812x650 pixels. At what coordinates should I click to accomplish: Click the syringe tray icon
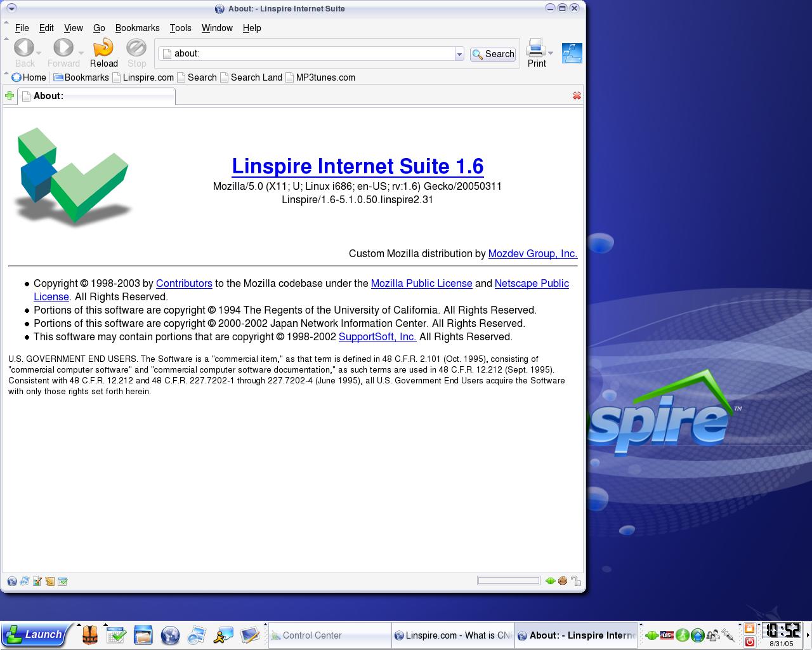pyautogui.click(x=728, y=635)
